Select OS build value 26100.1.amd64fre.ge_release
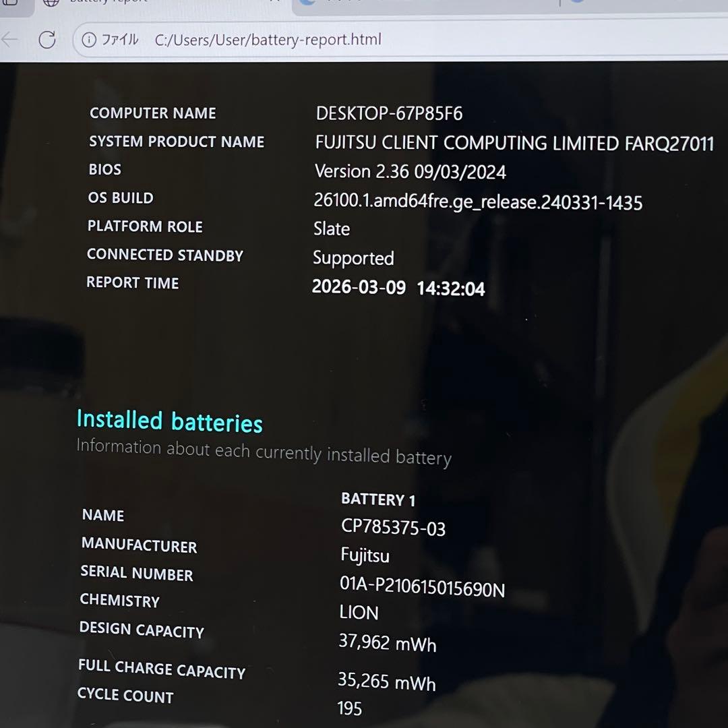The height and width of the screenshot is (728, 728). (x=478, y=202)
